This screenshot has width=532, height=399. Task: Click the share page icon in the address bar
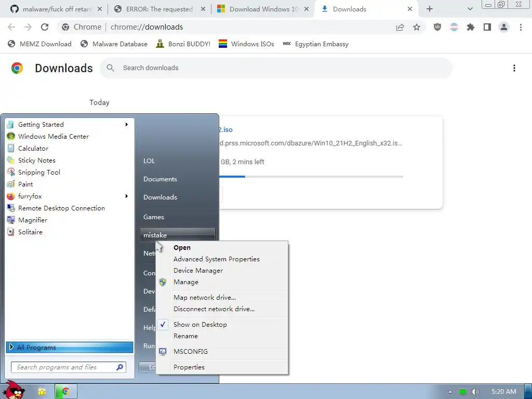(x=400, y=27)
